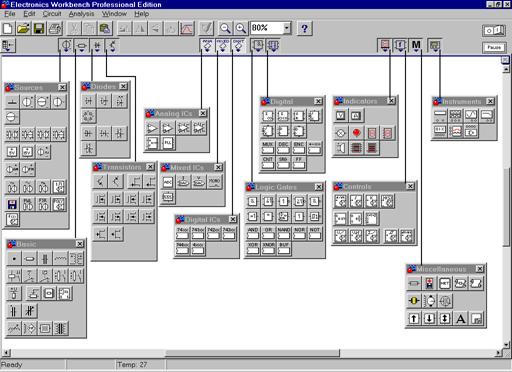Toggle the Sources parts bin toolbar button
Viewport: 512px width, 372px height.
point(66,46)
